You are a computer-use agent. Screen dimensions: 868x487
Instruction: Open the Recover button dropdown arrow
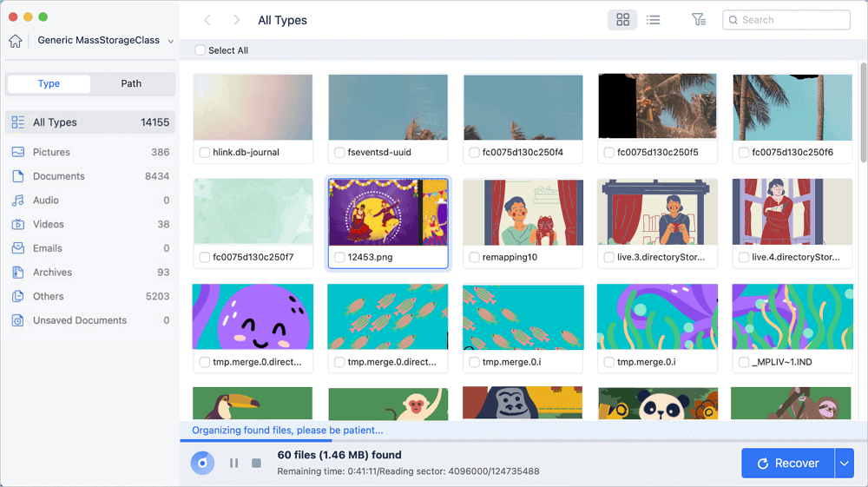[845, 464]
